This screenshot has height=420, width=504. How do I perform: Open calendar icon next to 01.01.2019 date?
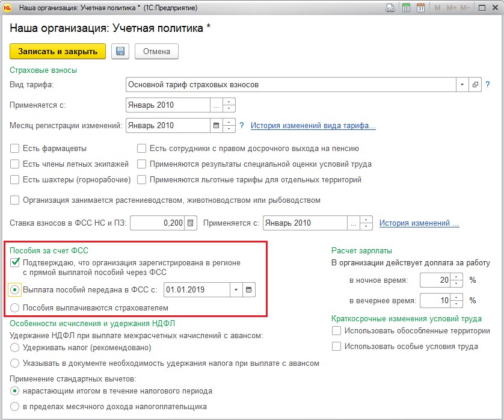[x=249, y=290]
